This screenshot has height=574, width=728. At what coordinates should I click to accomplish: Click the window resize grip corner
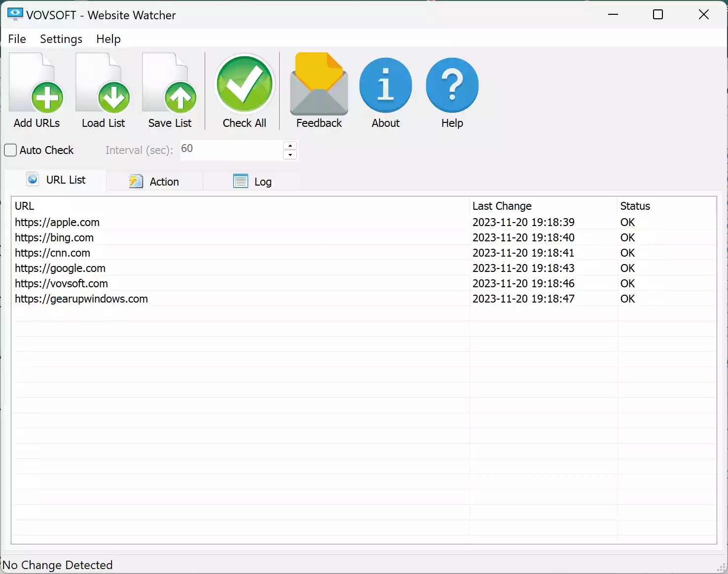[x=722, y=568]
